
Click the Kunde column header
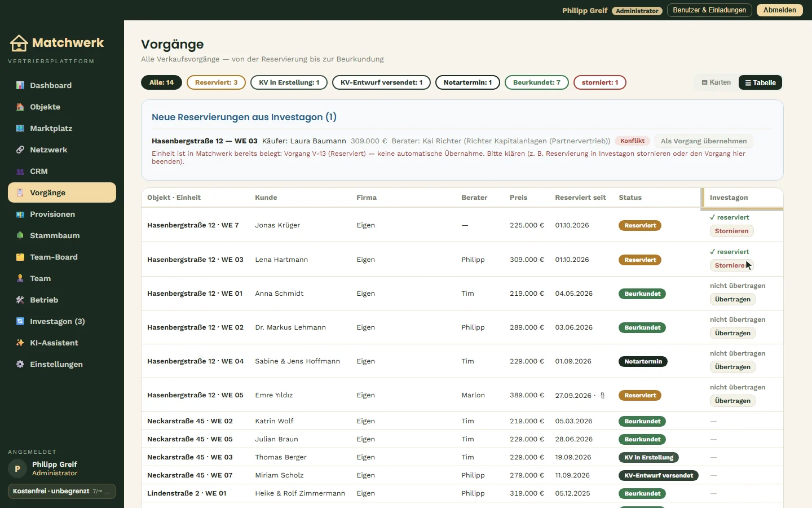pos(266,198)
